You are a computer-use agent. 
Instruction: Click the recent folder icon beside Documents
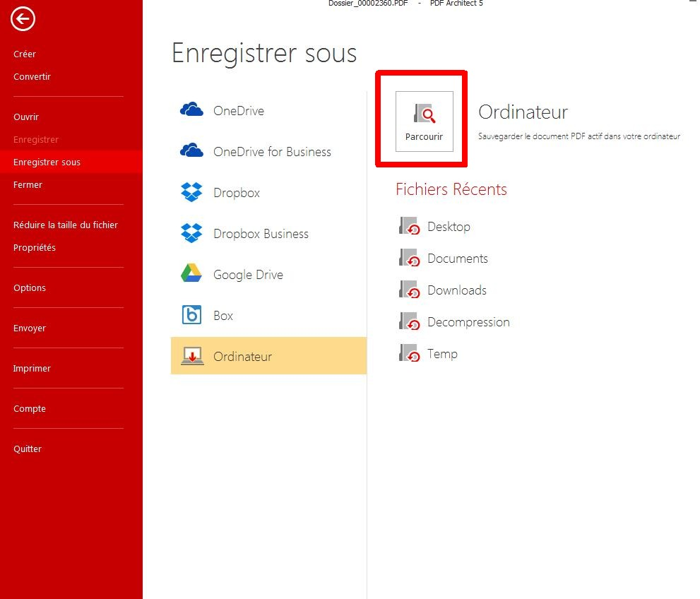point(410,258)
